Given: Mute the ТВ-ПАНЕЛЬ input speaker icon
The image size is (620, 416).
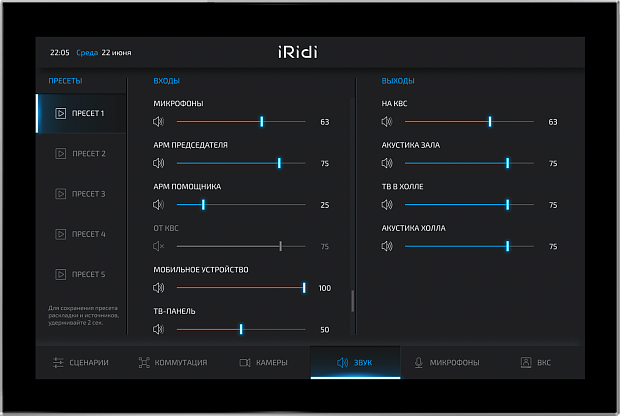Looking at the screenshot, I should [158, 329].
